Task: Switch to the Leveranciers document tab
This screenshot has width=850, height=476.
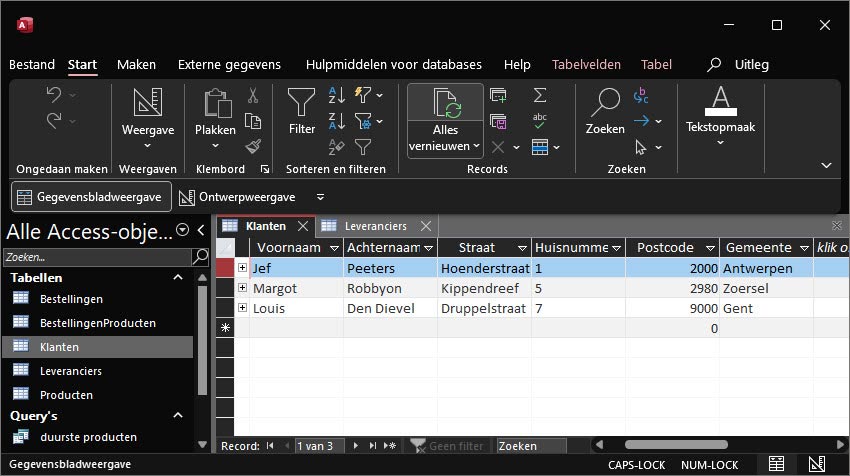Action: click(376, 226)
